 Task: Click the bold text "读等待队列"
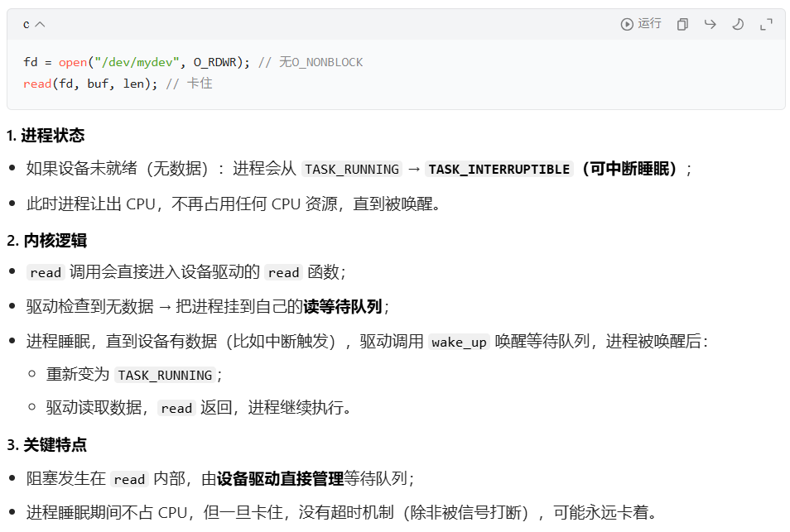pos(342,306)
